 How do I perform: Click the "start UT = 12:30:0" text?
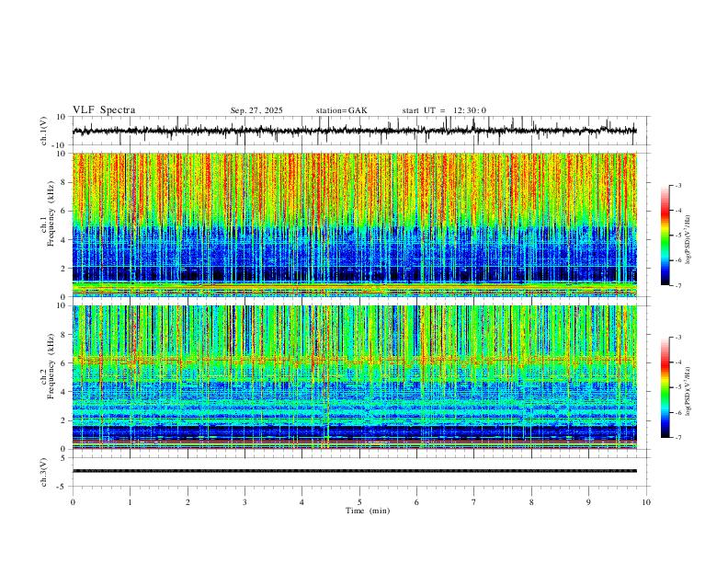pos(444,110)
